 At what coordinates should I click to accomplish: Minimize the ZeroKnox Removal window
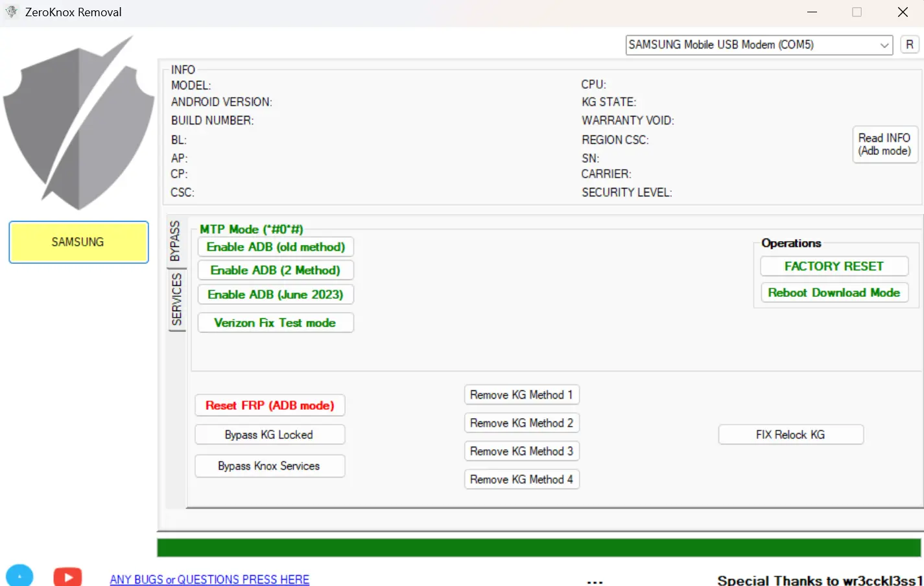pos(812,12)
